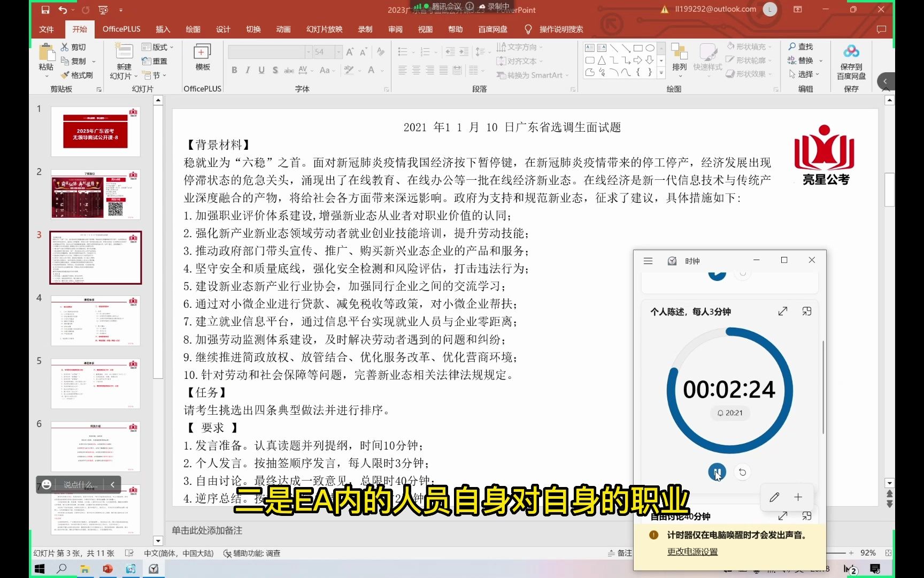This screenshot has height=578, width=924.
Task: Click Find (查找) in the editing group
Action: click(800, 47)
